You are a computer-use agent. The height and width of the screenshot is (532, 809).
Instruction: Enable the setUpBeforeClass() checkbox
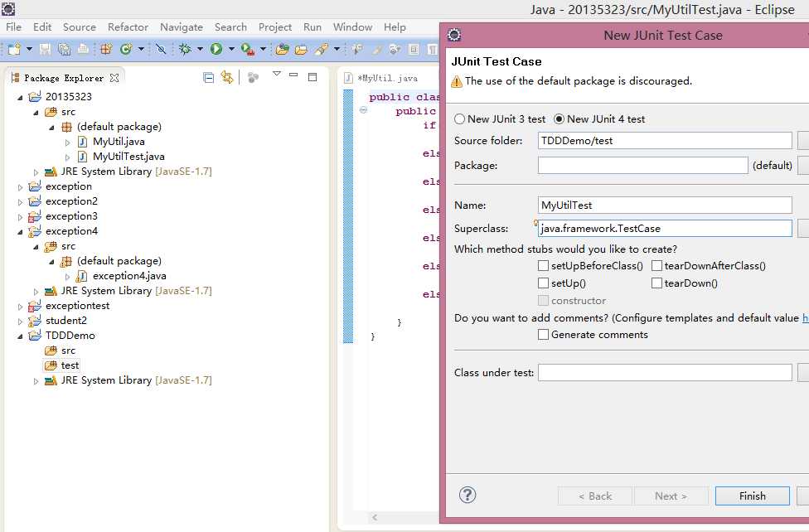point(543,266)
